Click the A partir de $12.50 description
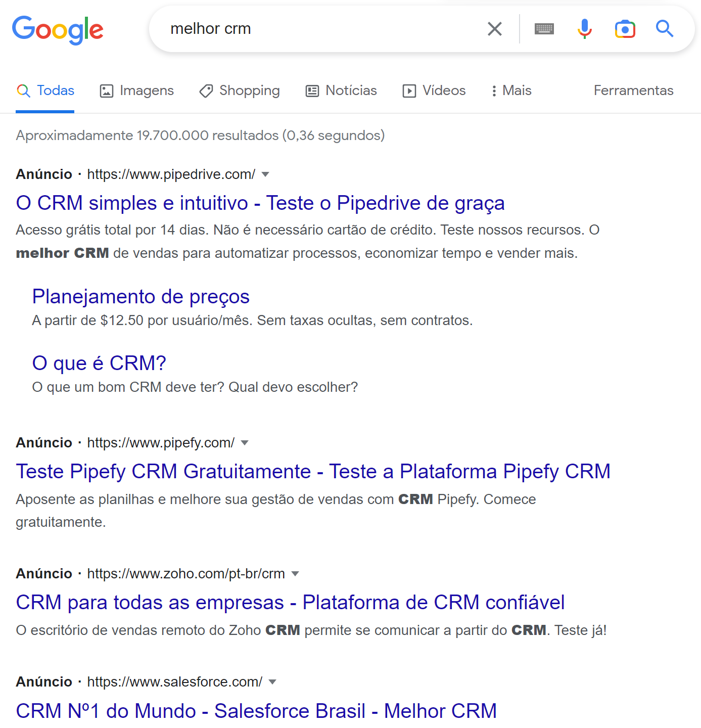 252,321
